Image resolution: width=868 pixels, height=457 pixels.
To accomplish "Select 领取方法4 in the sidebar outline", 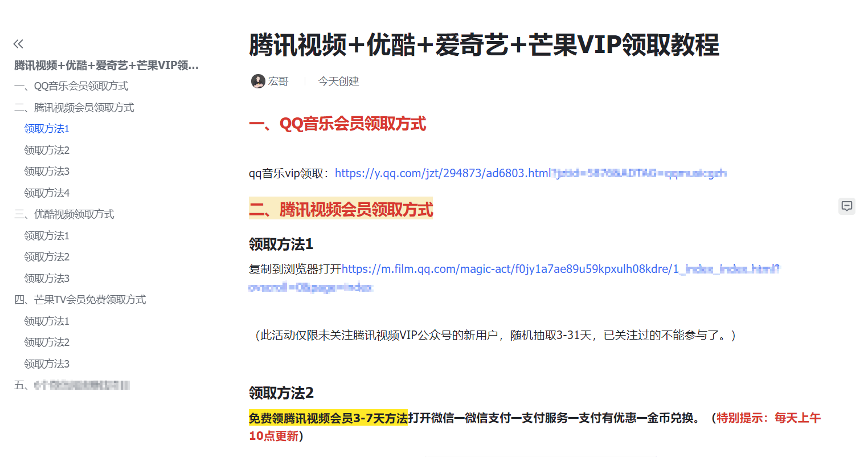I will (x=46, y=193).
